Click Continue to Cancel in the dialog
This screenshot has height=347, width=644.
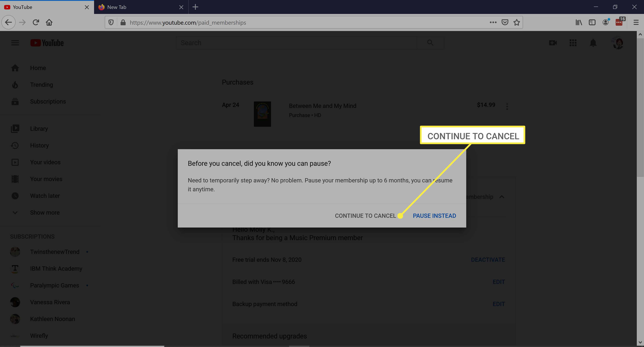point(365,216)
